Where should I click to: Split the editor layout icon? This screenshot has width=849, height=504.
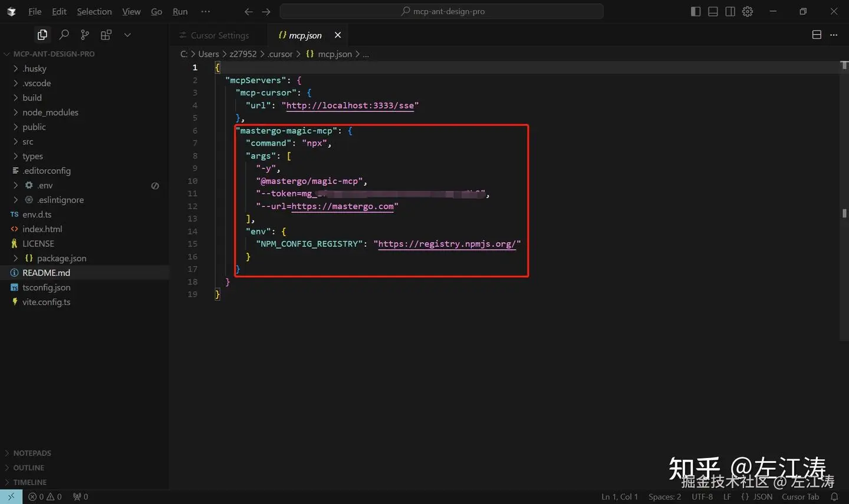click(817, 35)
